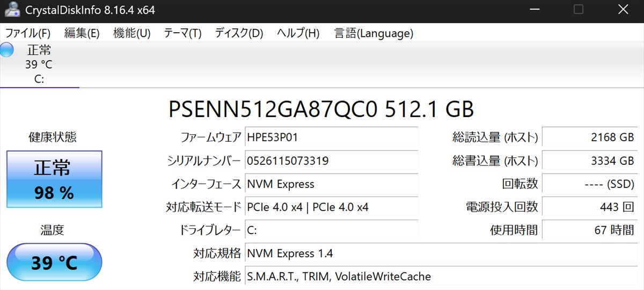This screenshot has width=644, height=290.
Task: Maximize the CrystalDiskInfo window
Action: point(579,9)
